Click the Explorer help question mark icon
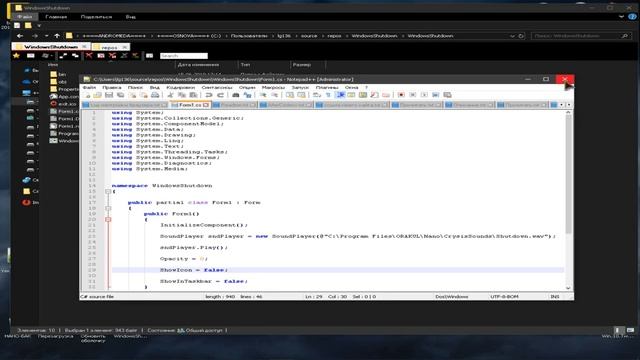Screen dimensions: 640x360 (632, 17)
